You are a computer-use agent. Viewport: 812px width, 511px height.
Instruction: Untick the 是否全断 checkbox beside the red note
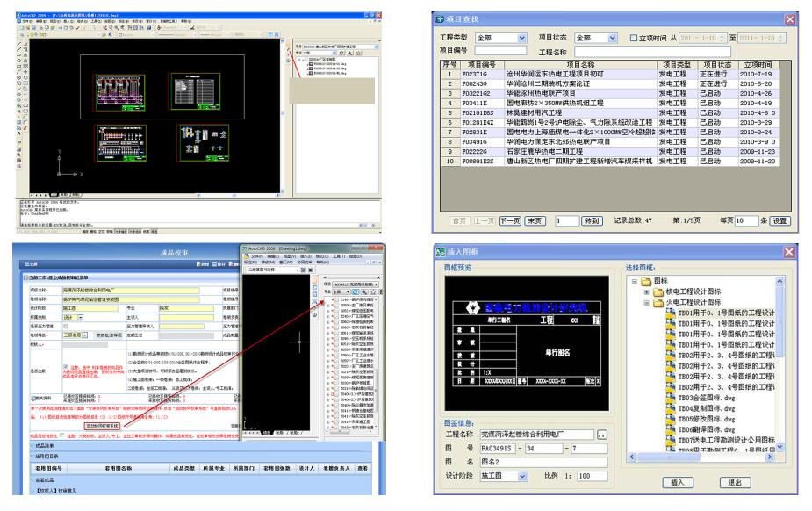click(66, 366)
